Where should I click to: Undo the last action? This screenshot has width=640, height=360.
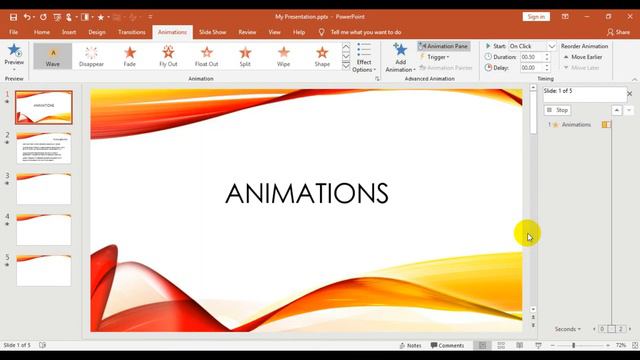point(27,17)
